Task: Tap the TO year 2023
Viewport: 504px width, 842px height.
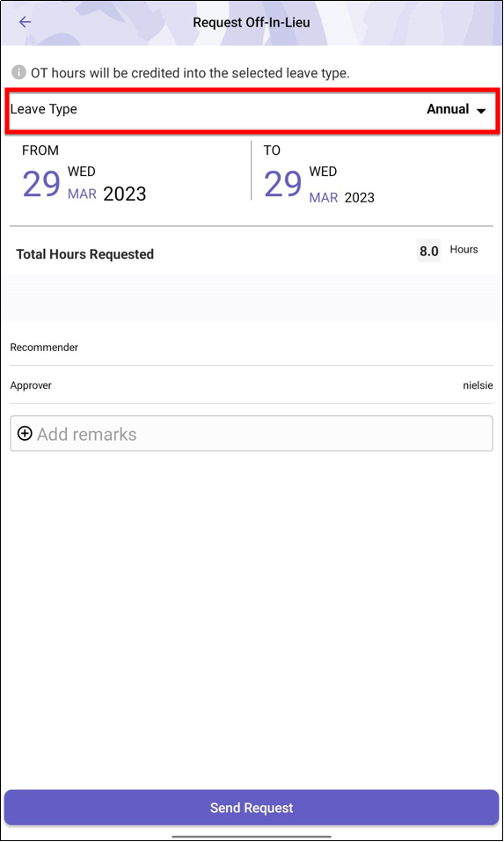Action: click(x=360, y=198)
